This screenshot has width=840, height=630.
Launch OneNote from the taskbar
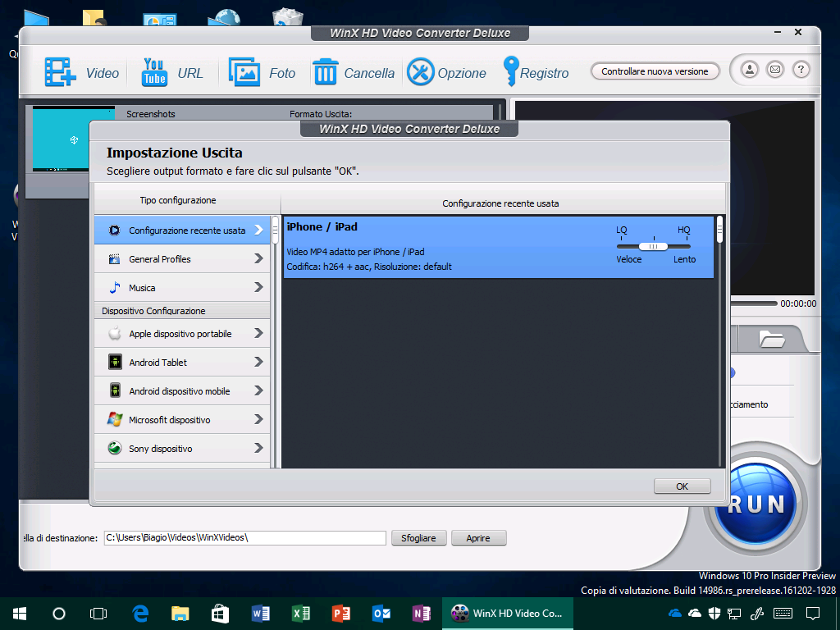coord(421,614)
